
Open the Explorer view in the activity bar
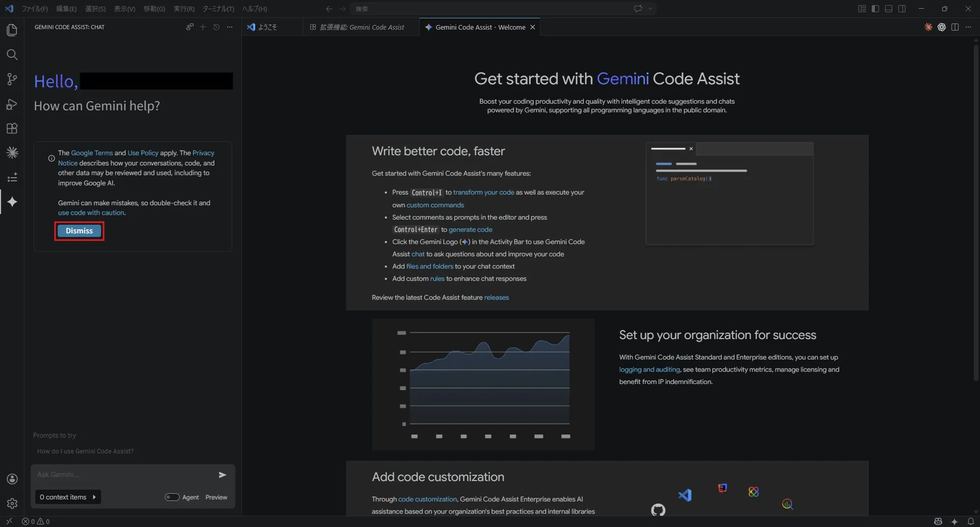(12, 30)
